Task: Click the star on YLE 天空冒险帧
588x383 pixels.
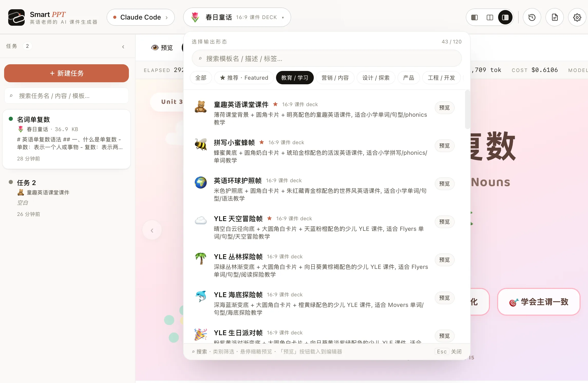Action: tap(269, 218)
